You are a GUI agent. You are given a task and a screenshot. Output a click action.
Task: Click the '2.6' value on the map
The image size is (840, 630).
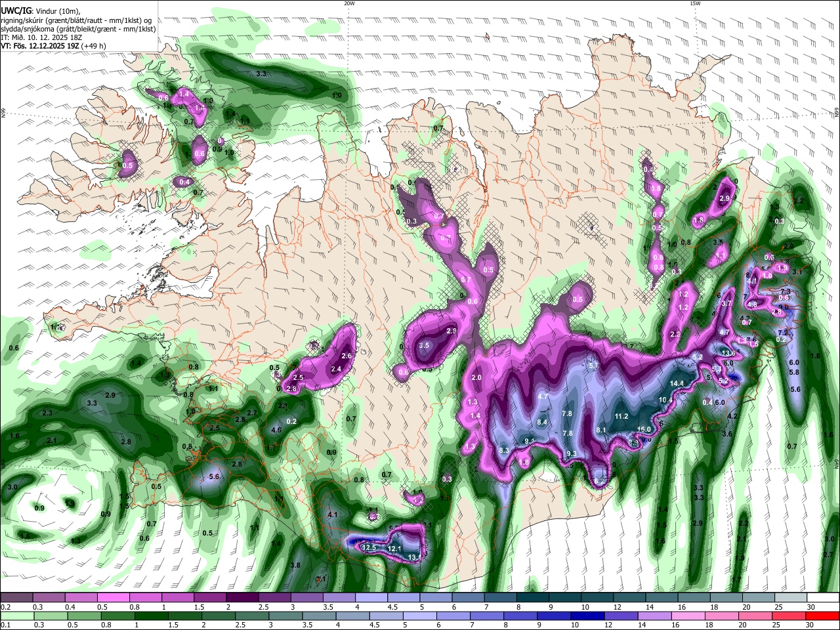coord(347,356)
